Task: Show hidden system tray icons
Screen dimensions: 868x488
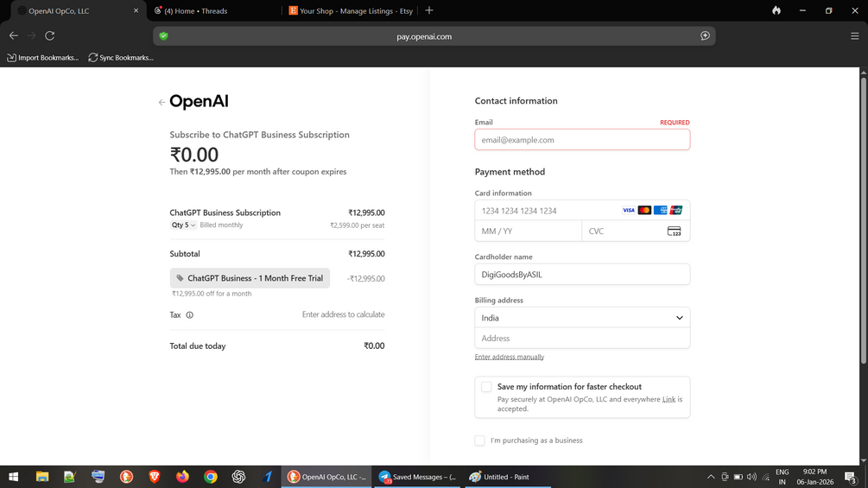Action: [x=711, y=477]
